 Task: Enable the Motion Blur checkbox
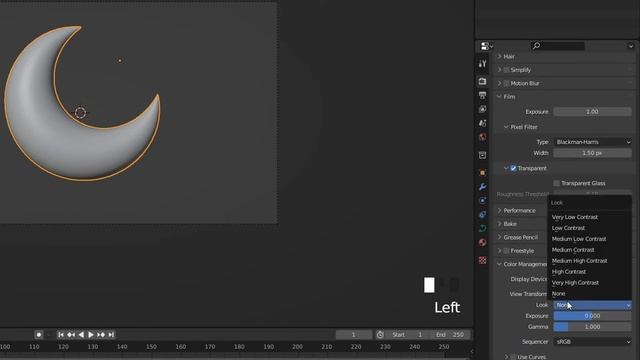click(506, 83)
